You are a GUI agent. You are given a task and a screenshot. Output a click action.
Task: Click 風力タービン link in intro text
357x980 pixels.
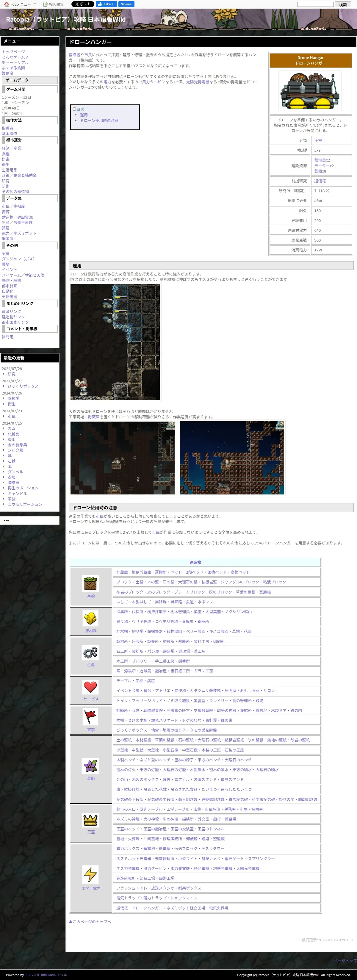(x=154, y=82)
